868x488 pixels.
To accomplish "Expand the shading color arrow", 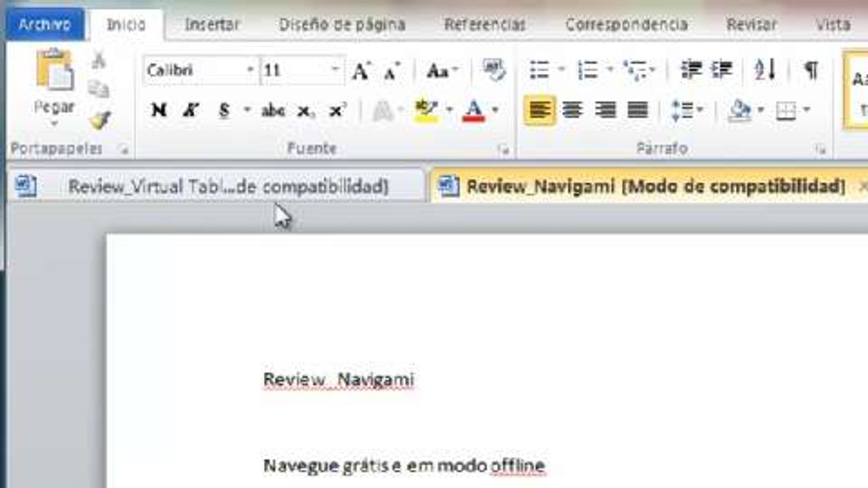I will (761, 110).
